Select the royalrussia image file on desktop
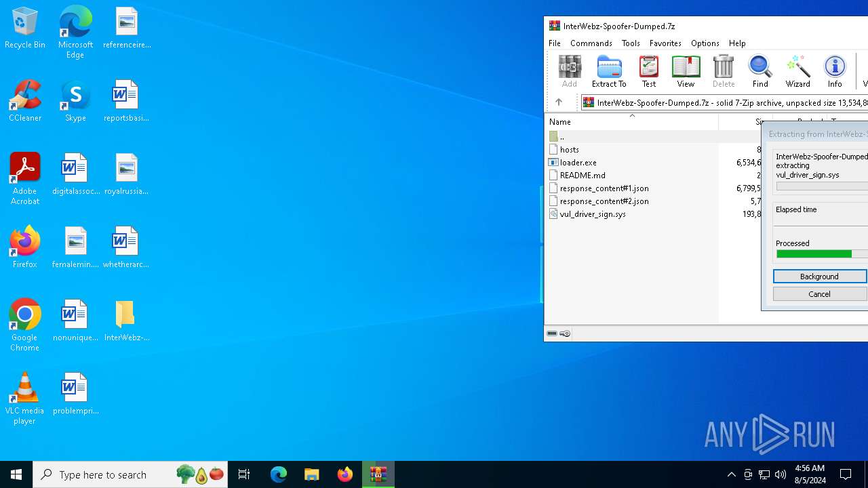This screenshot has height=488, width=868. (x=126, y=174)
